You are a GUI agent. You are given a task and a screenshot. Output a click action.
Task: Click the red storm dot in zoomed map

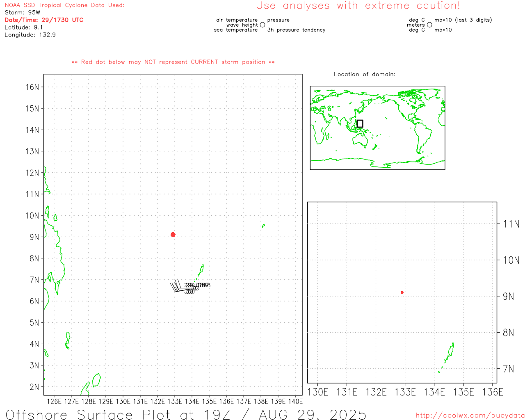pyautogui.click(x=402, y=292)
